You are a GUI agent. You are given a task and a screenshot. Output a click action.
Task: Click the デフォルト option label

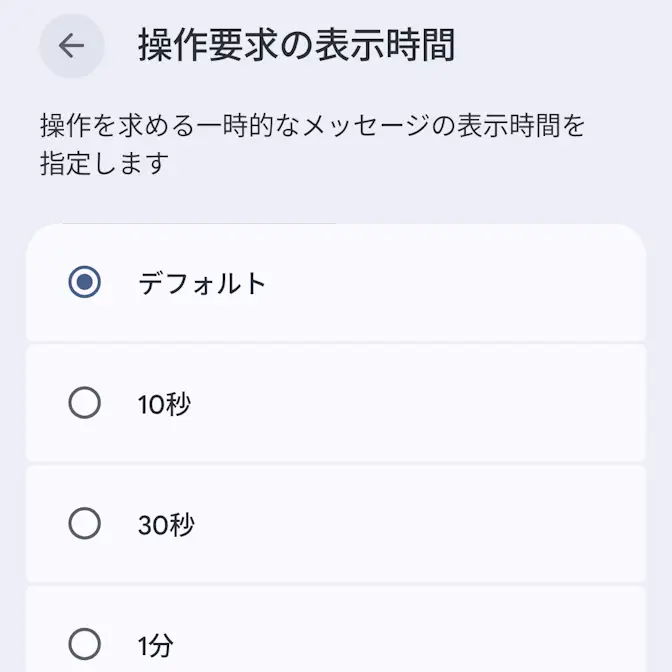pyautogui.click(x=202, y=283)
